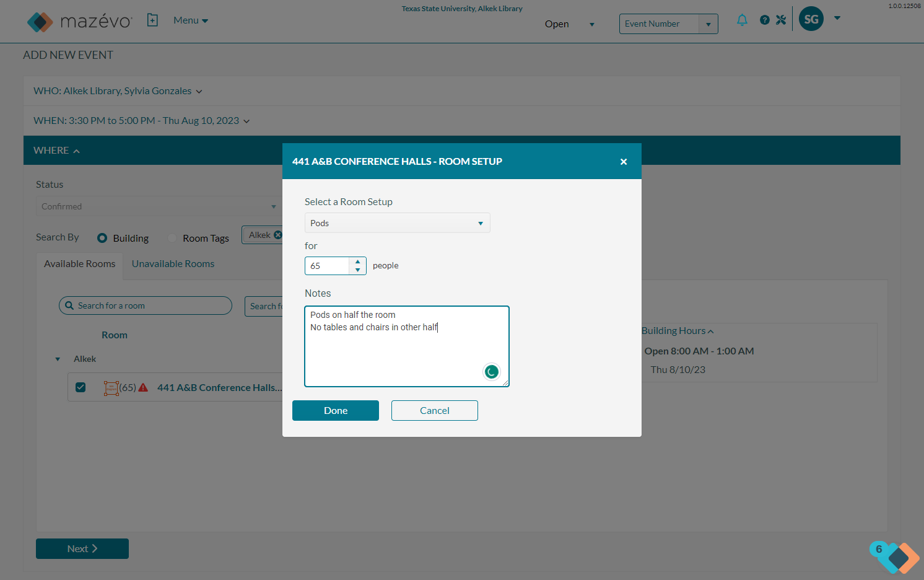Switch to the Available Rooms tab
This screenshot has width=924, height=580.
[x=80, y=264]
